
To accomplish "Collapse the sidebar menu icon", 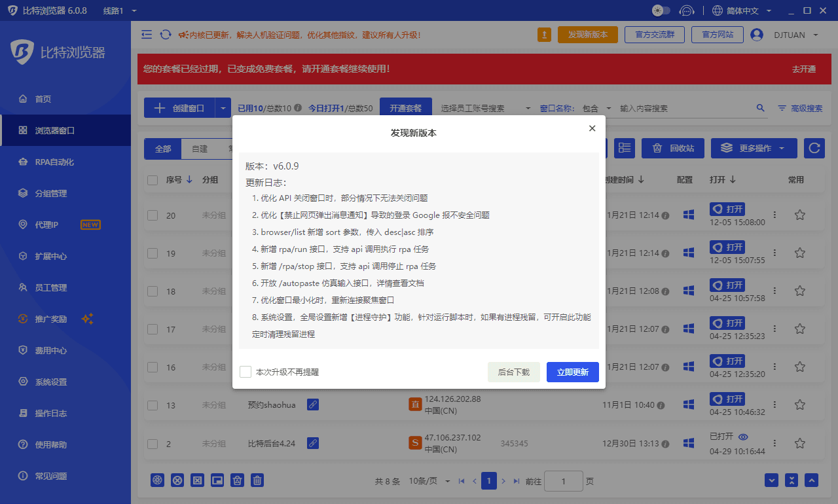I will 147,34.
